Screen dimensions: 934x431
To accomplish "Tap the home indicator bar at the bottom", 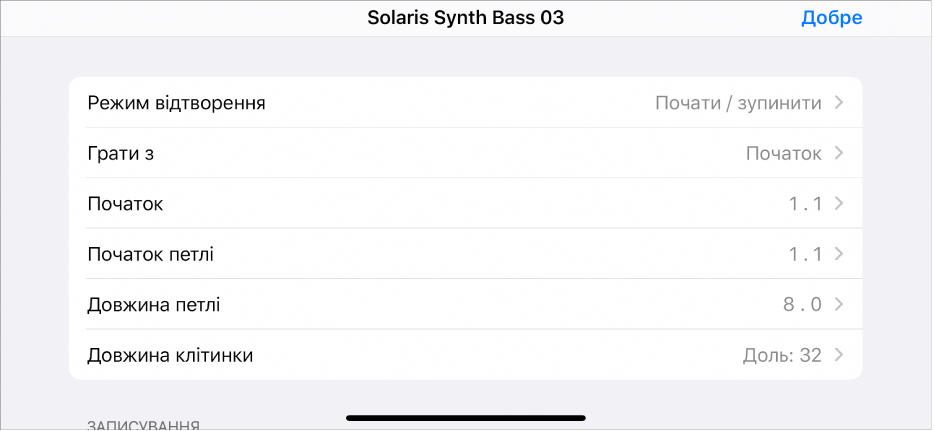I will pyautogui.click(x=466, y=417).
